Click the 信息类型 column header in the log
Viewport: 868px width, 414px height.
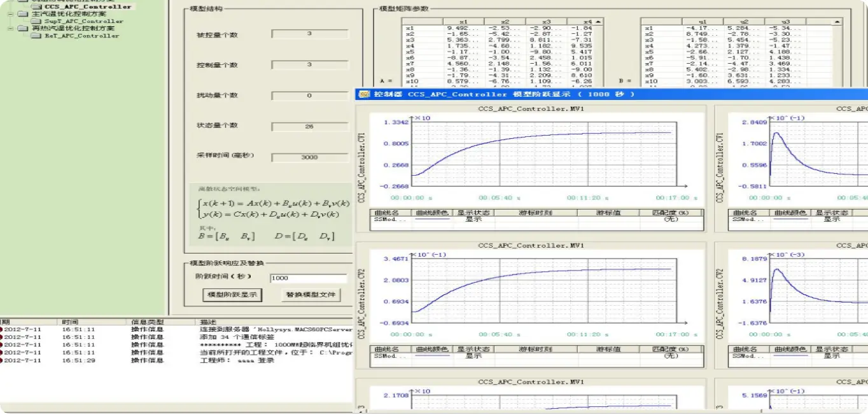coord(147,322)
